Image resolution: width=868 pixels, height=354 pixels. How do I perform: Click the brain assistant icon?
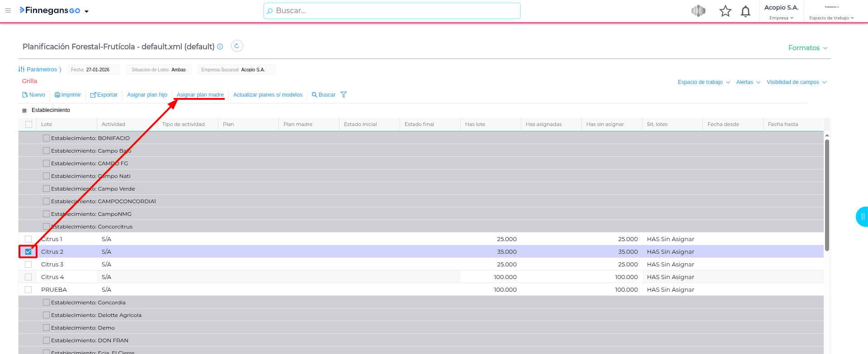[698, 11]
